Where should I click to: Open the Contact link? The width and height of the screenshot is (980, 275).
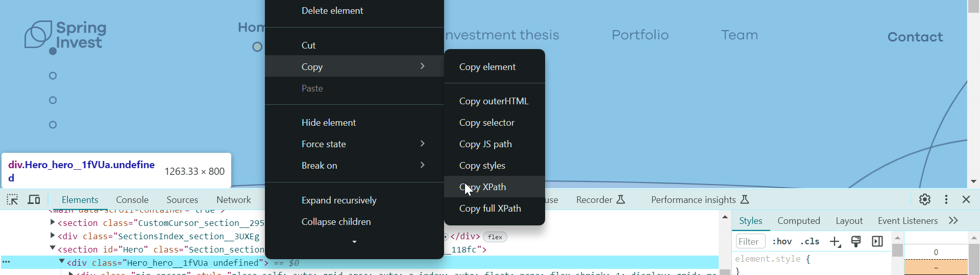pyautogui.click(x=915, y=37)
